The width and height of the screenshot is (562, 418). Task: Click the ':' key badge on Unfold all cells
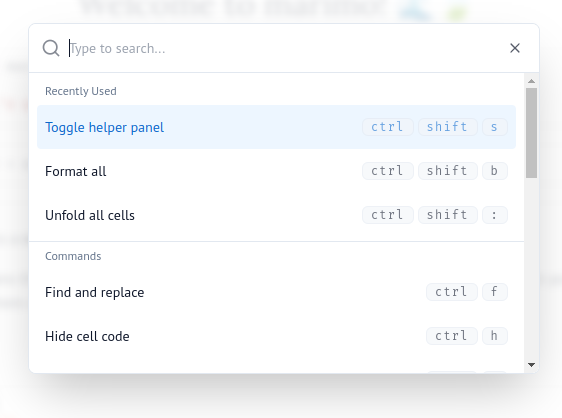pos(495,215)
